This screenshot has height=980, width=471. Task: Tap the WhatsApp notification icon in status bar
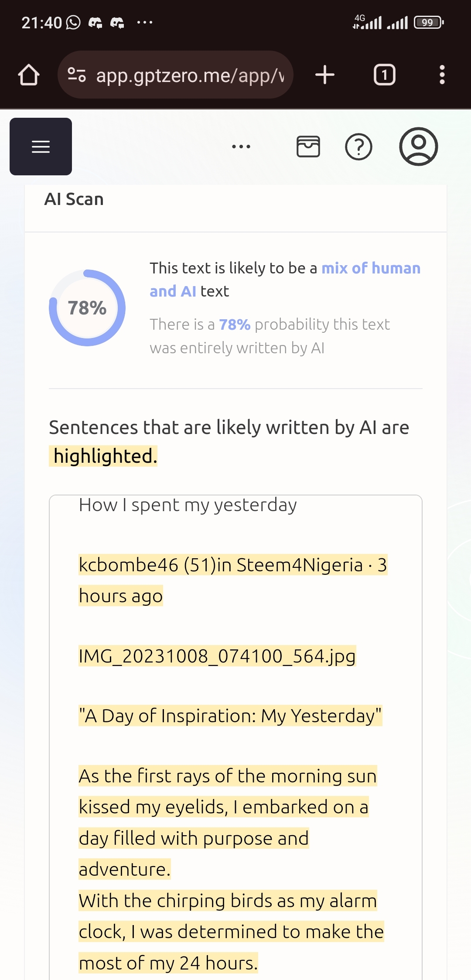73,22
